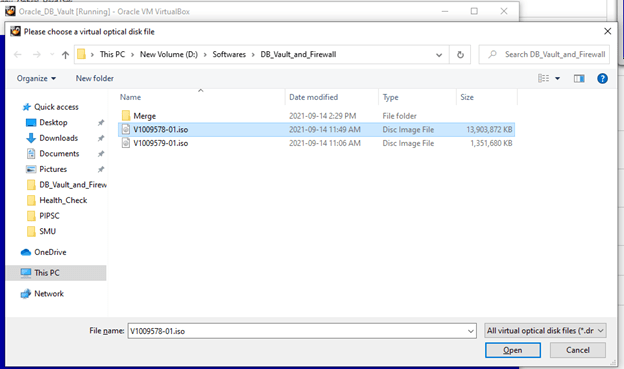Open the Organize menu
This screenshot has width=624, height=369.
tap(36, 78)
